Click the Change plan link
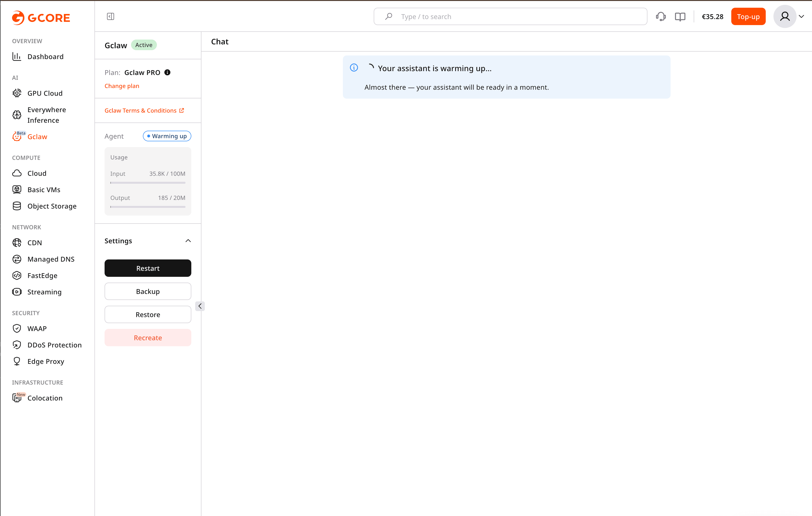812x516 pixels. pyautogui.click(x=122, y=86)
